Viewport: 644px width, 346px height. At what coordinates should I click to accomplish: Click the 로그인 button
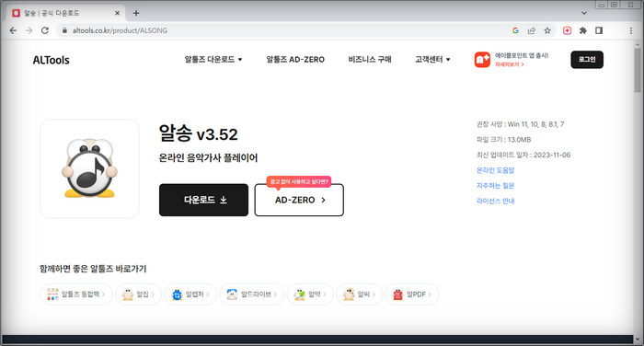(x=587, y=60)
